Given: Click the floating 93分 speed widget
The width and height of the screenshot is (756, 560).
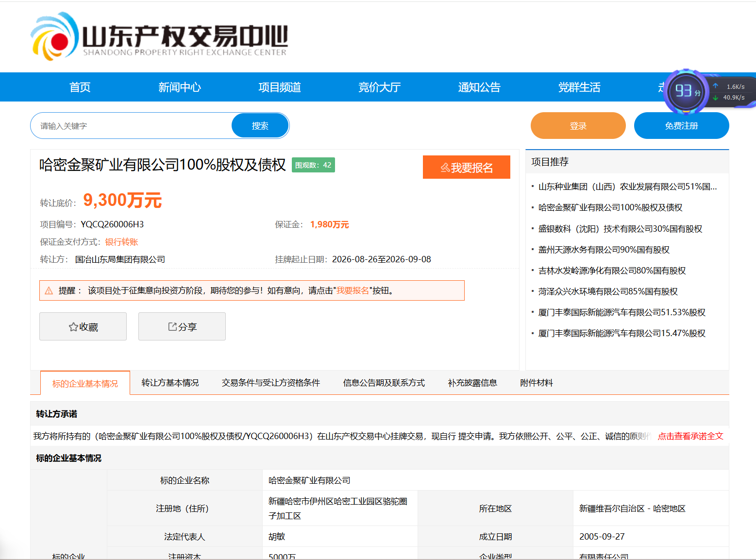Looking at the screenshot, I should click(x=710, y=91).
